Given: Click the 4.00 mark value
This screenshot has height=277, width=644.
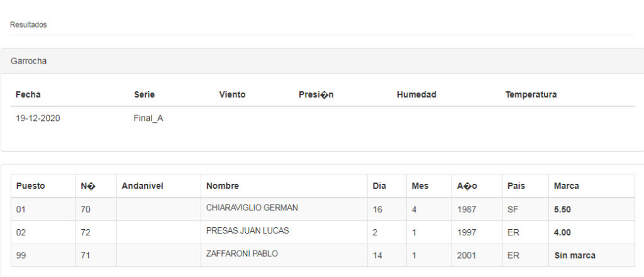Looking at the screenshot, I should (562, 232).
